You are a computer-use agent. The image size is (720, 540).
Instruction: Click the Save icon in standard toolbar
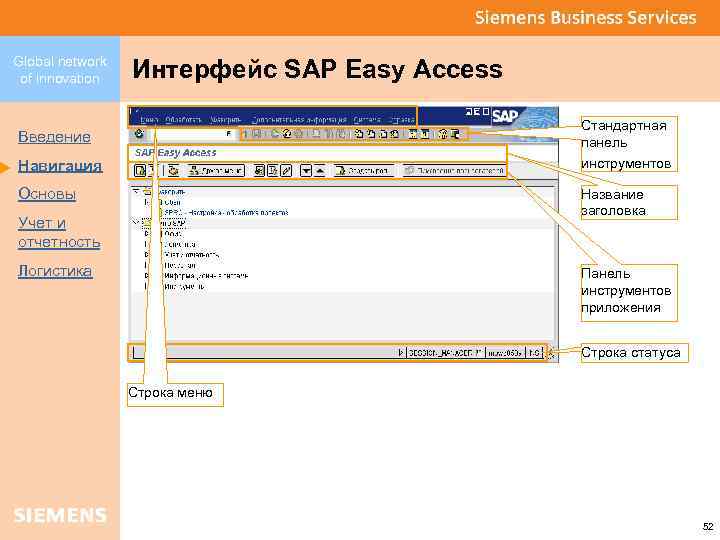(x=257, y=134)
